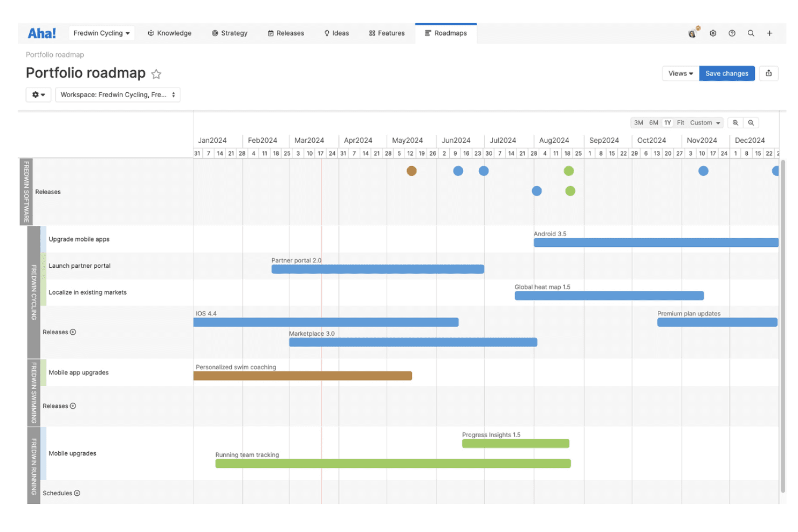Click the share export icon
Image resolution: width=798 pixels, height=532 pixels.
click(x=769, y=73)
